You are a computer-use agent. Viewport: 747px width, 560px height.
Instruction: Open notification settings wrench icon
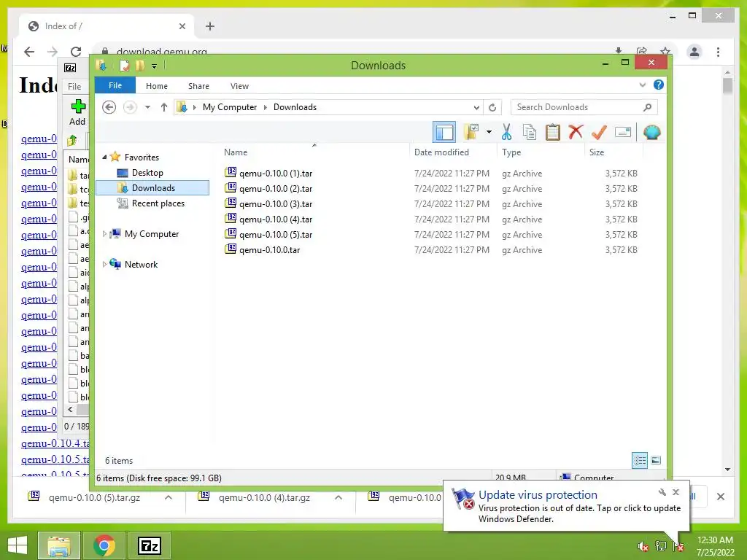(662, 492)
